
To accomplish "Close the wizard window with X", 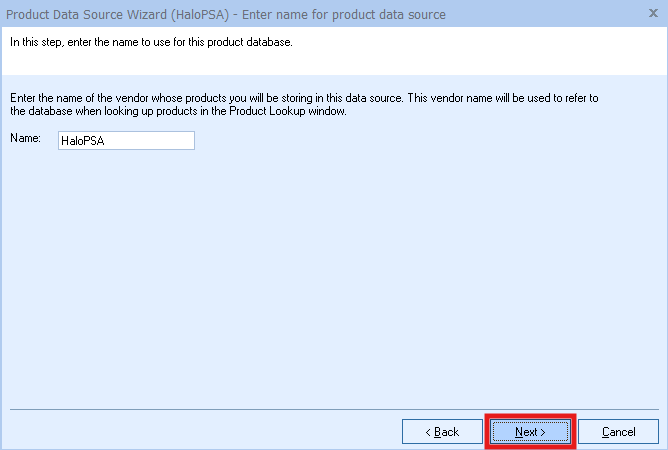I will [652, 14].
